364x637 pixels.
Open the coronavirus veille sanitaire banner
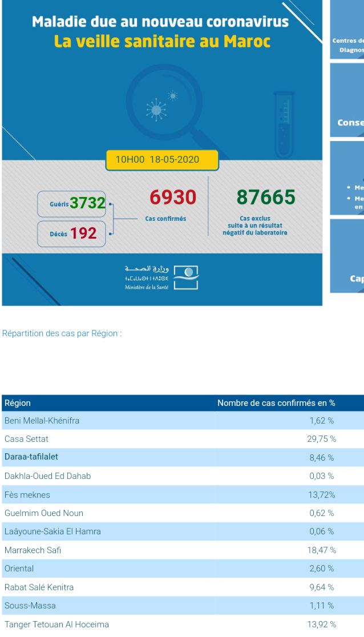point(162,153)
